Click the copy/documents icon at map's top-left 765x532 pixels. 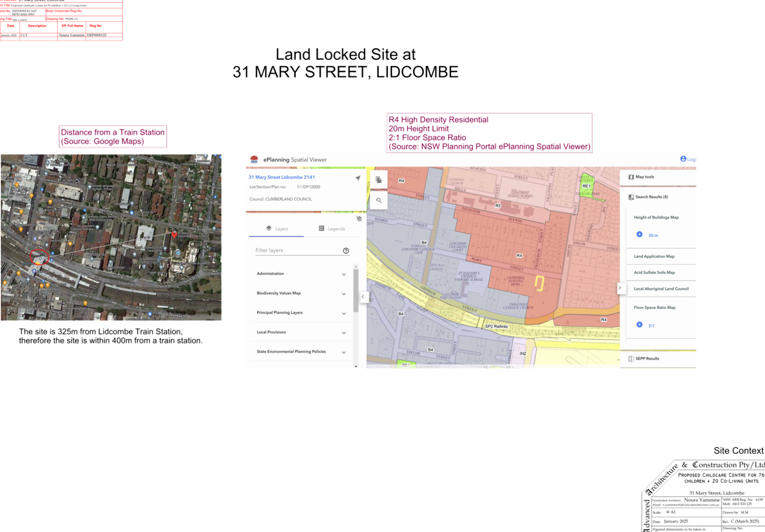click(379, 180)
